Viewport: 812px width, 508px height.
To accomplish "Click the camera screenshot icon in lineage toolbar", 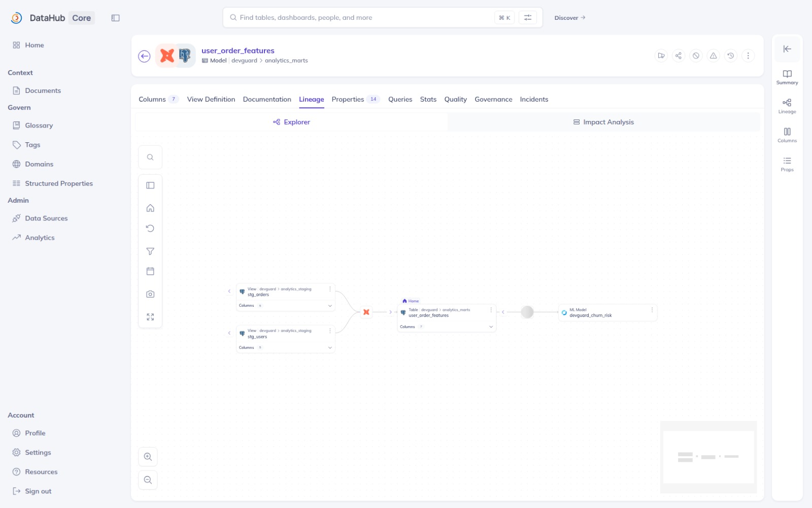I will tap(150, 294).
